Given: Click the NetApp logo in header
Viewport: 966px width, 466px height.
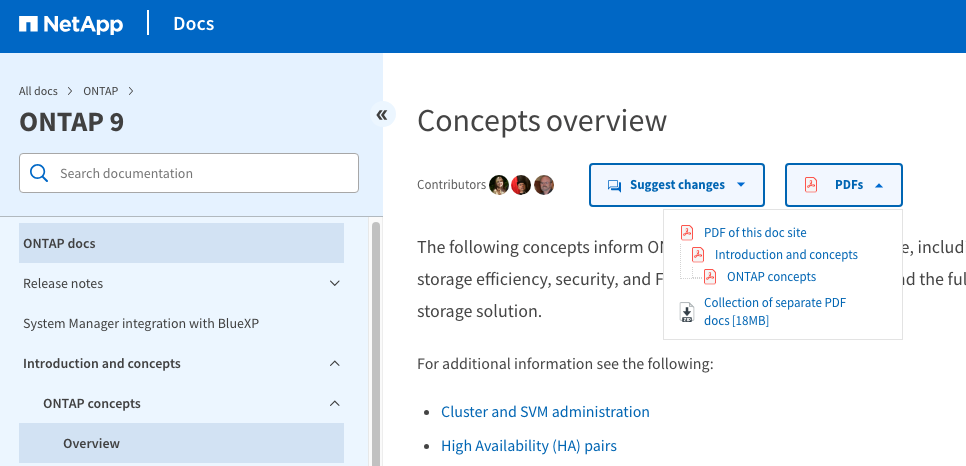Looking at the screenshot, I should click(71, 25).
